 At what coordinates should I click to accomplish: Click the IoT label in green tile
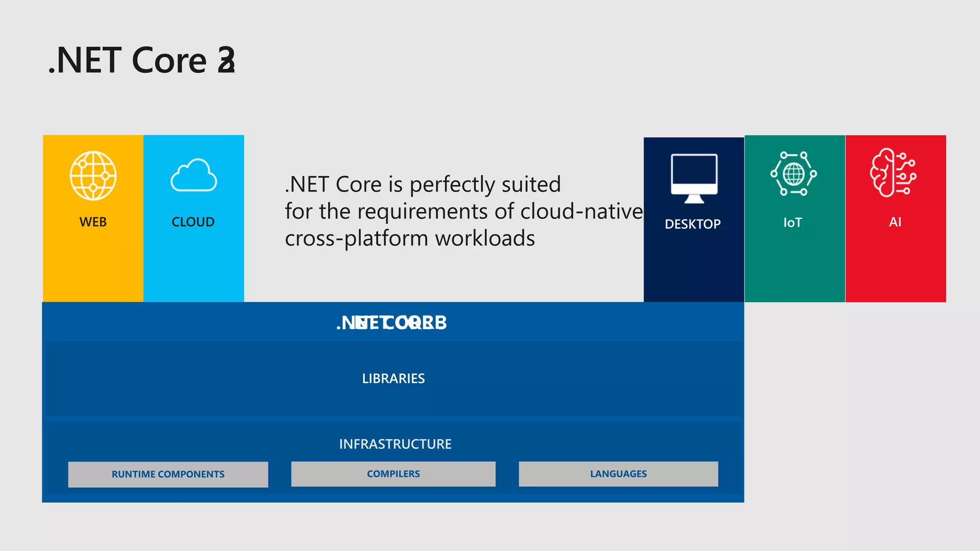(792, 222)
